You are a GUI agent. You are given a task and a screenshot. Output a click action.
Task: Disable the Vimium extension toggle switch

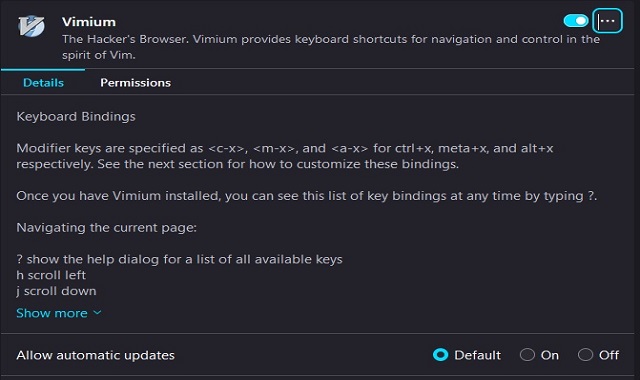coord(576,20)
